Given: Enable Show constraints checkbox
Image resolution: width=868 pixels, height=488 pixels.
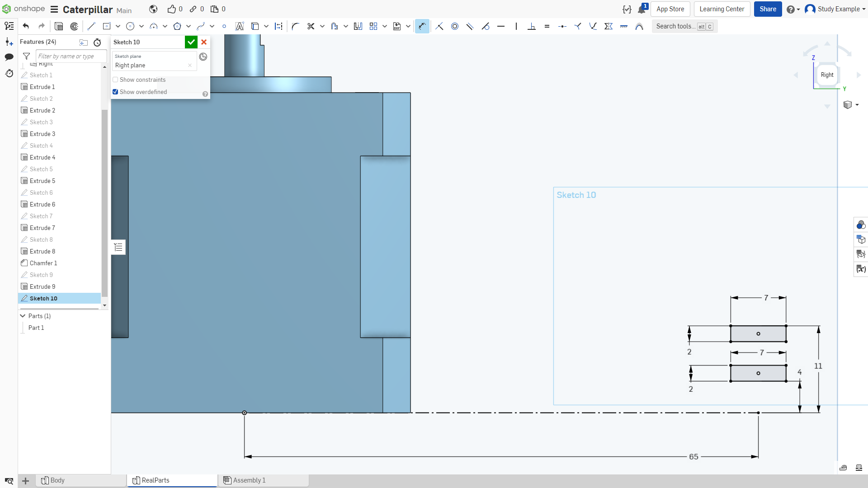Looking at the screenshot, I should coord(115,80).
